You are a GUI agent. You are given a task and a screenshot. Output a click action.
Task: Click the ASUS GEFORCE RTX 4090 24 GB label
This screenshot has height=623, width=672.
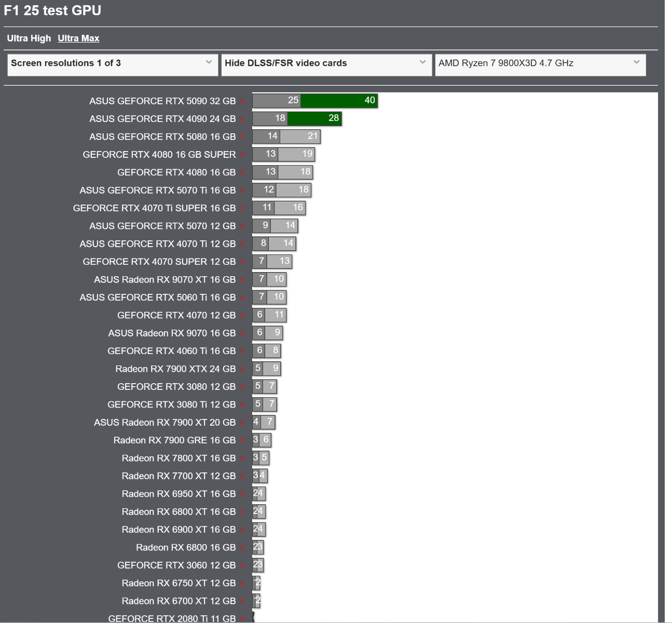click(162, 119)
